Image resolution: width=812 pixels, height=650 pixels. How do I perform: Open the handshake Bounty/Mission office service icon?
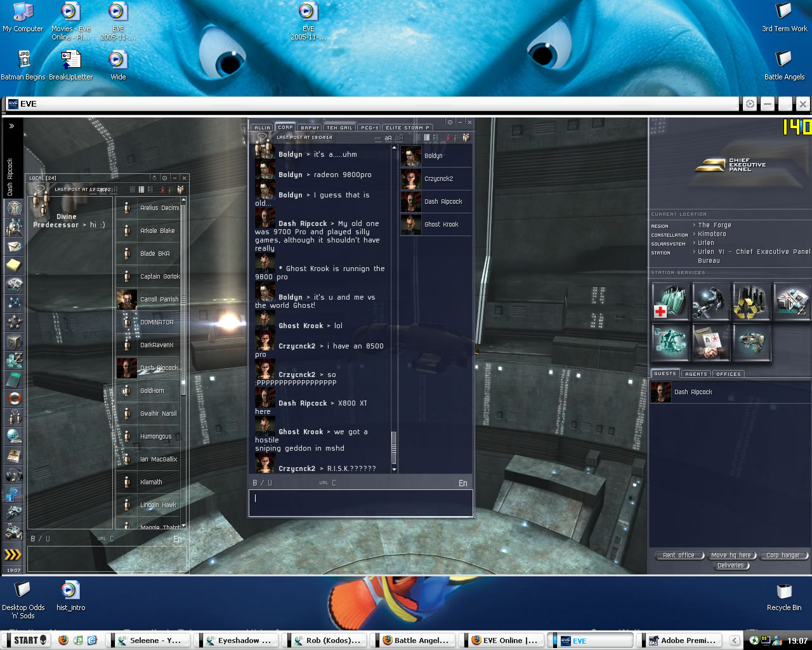click(710, 342)
